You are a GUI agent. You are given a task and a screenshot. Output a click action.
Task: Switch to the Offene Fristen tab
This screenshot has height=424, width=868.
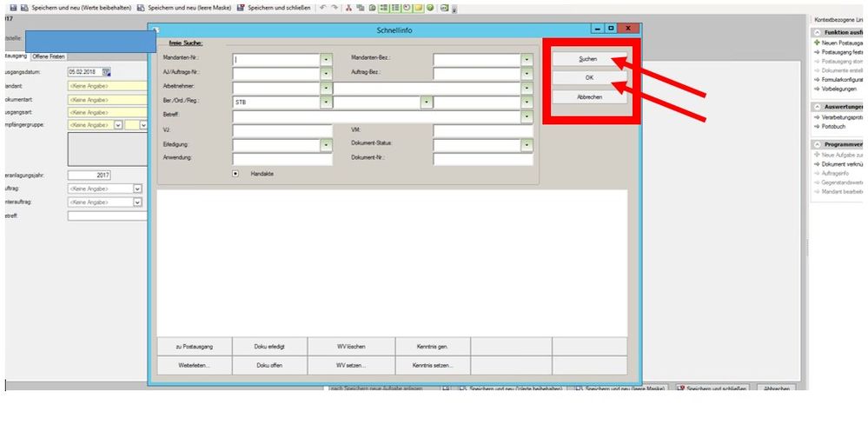pos(49,56)
